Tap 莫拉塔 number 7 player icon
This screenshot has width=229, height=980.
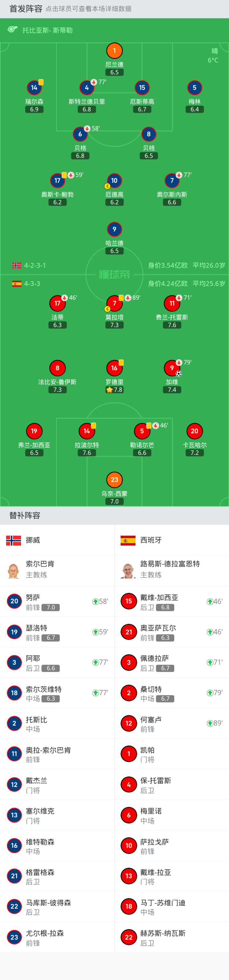114,303
